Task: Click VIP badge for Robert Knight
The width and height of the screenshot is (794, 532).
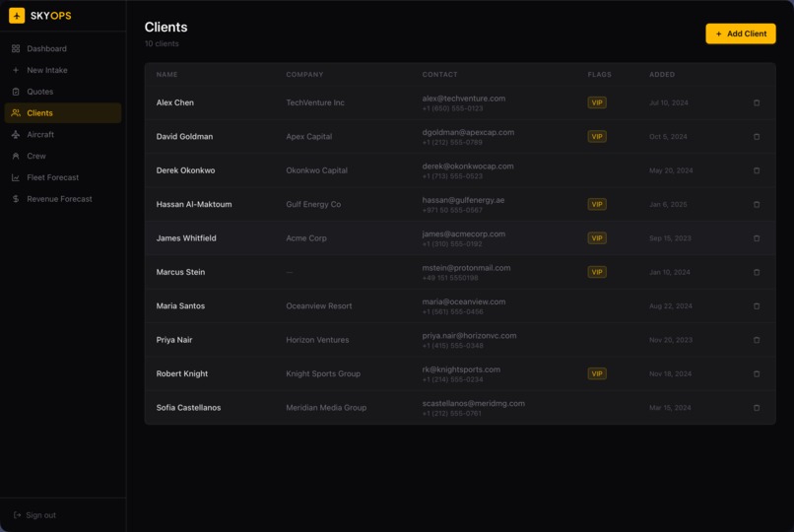Action: (597, 374)
